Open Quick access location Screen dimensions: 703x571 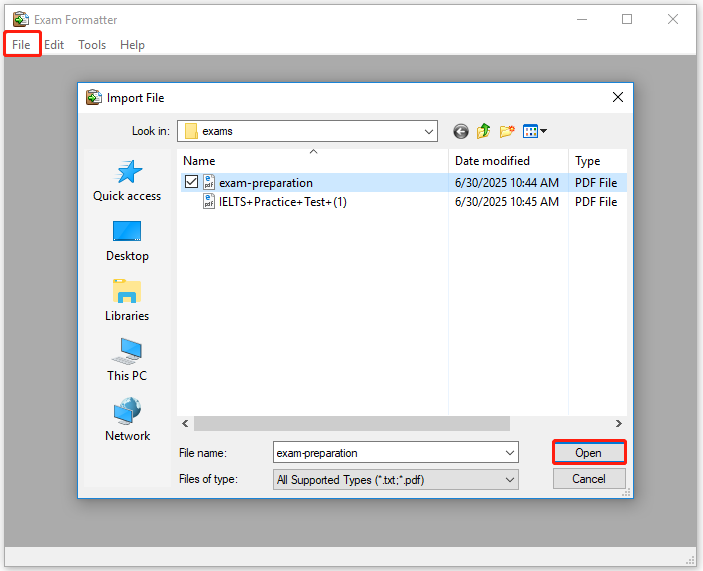pos(127,181)
